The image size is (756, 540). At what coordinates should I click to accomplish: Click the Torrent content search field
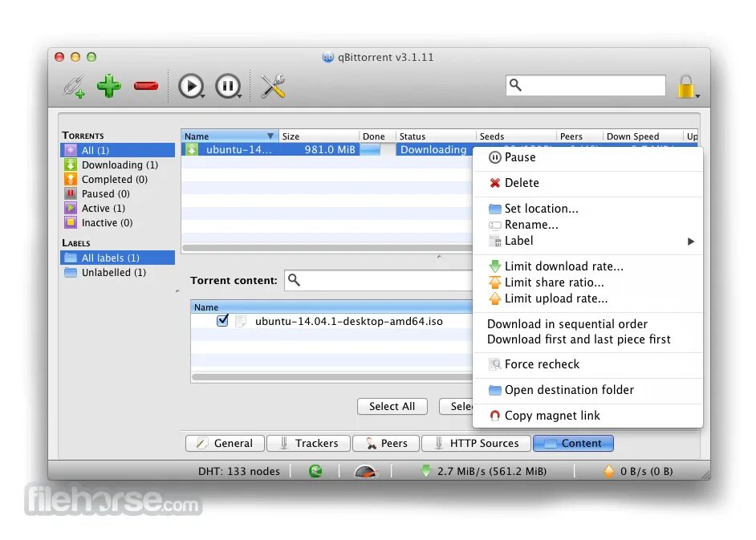point(379,280)
